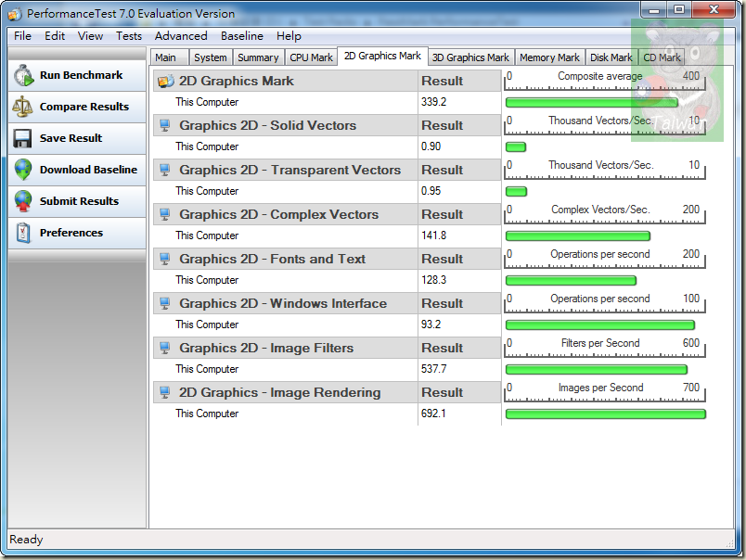The image size is (746, 560).
Task: Open the Edit menu
Action: click(55, 36)
